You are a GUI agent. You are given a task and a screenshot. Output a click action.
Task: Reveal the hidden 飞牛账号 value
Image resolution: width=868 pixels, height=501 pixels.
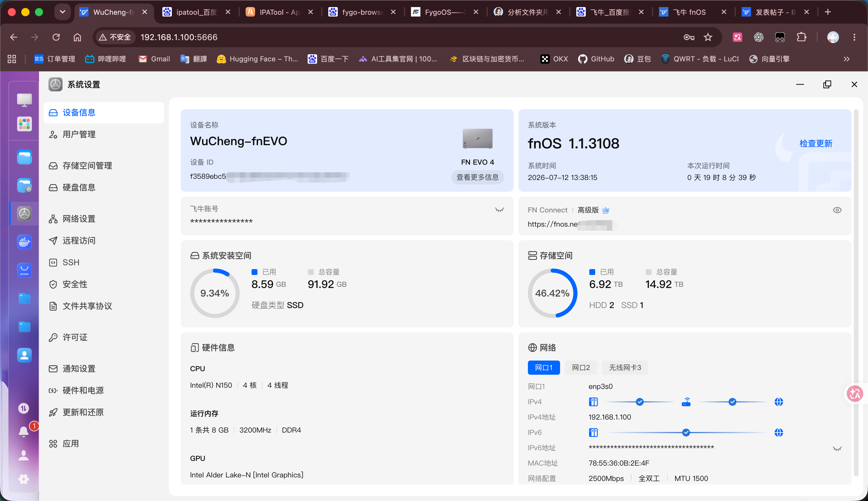tap(499, 209)
